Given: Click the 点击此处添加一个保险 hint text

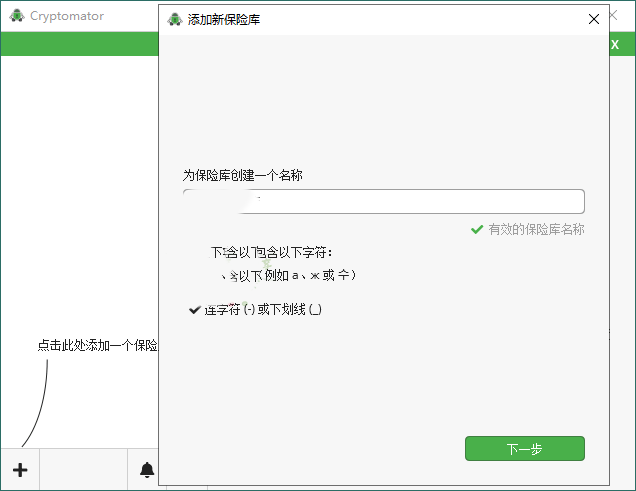Looking at the screenshot, I should point(97,345).
